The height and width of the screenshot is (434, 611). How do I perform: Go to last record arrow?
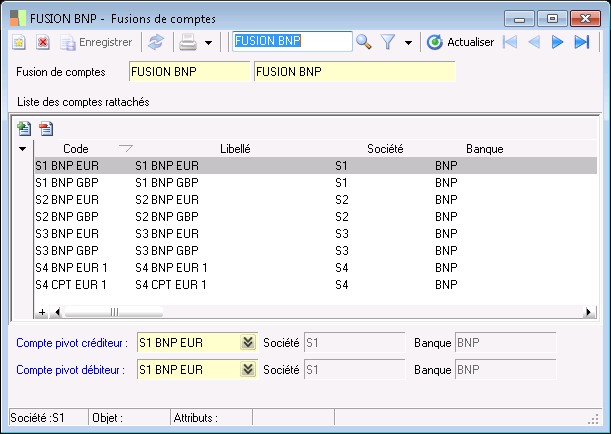pyautogui.click(x=582, y=42)
